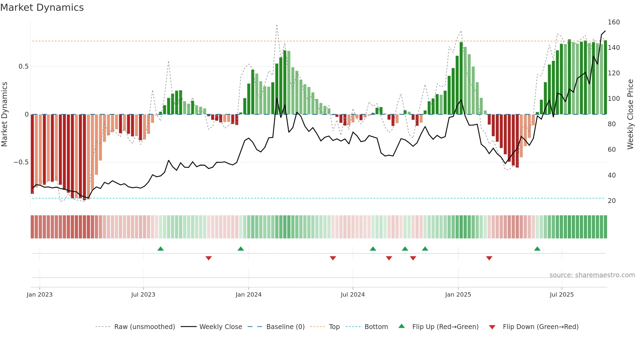Click the first green flip-up marker after Jul 2023
The width and height of the screenshot is (644, 362).
click(x=160, y=249)
